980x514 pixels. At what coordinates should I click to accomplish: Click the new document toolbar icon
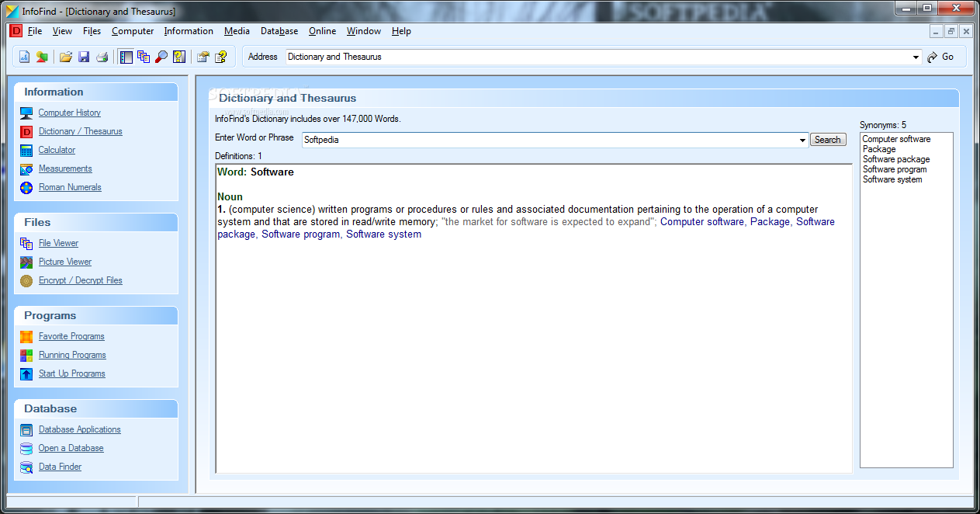24,57
